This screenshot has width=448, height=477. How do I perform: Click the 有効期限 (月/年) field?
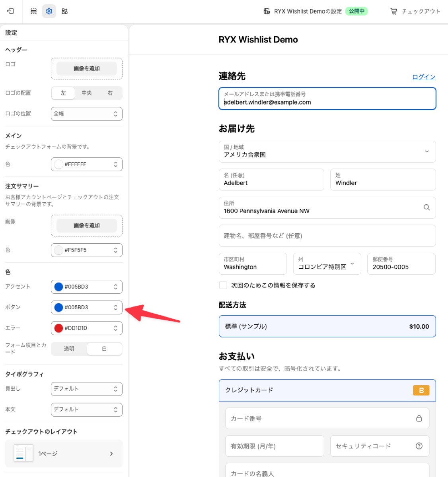(275, 446)
